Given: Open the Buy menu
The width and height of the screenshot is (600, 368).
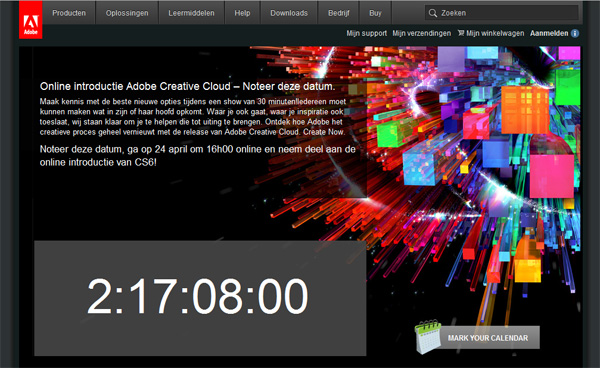Looking at the screenshot, I should 375,13.
